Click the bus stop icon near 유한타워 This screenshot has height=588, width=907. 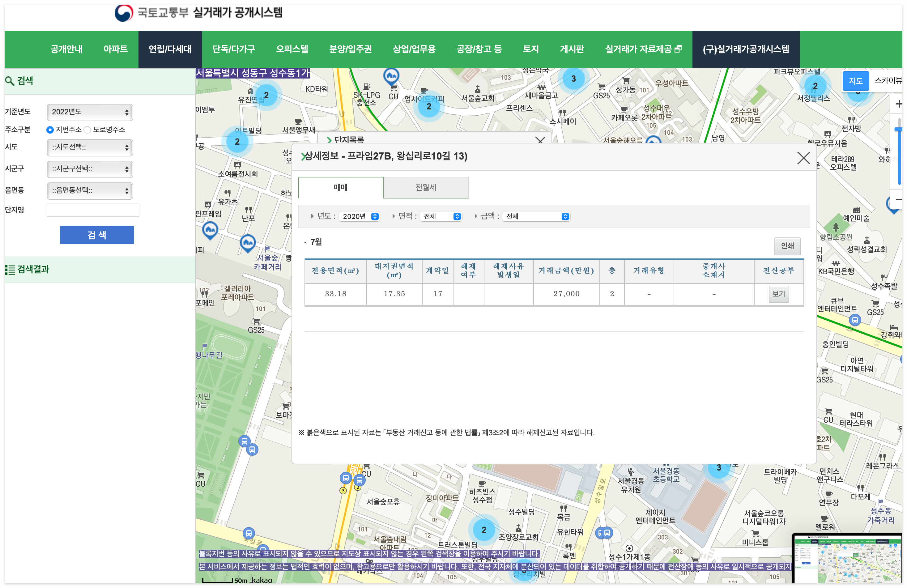[x=607, y=533]
